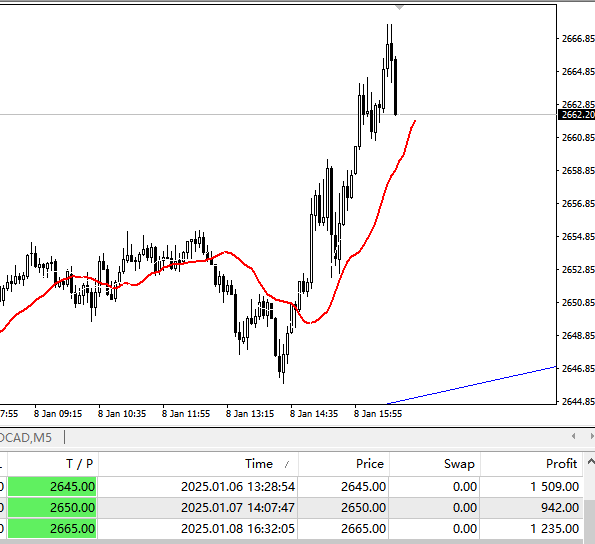Click the current price label 2662.20

coord(577,115)
